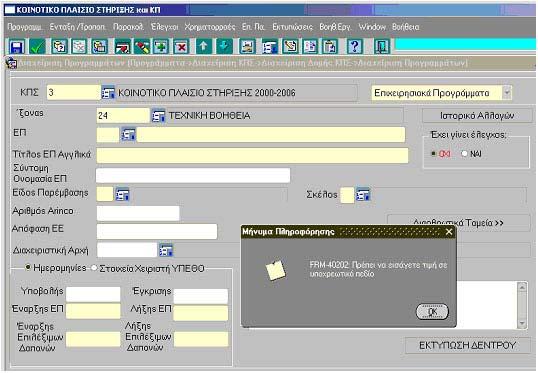The width and height of the screenshot is (538, 373).
Task: Click the up arrow previous-record icon
Action: (203, 46)
